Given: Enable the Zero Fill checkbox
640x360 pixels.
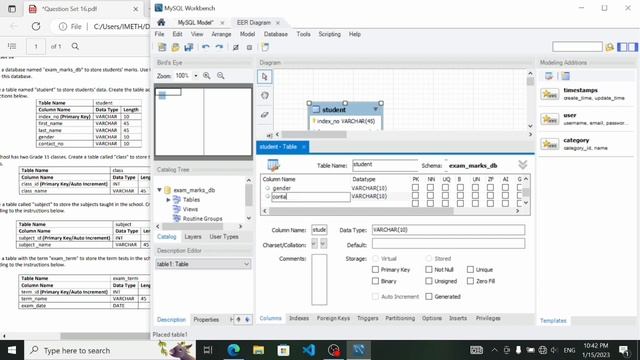Looking at the screenshot, I should tap(470, 281).
